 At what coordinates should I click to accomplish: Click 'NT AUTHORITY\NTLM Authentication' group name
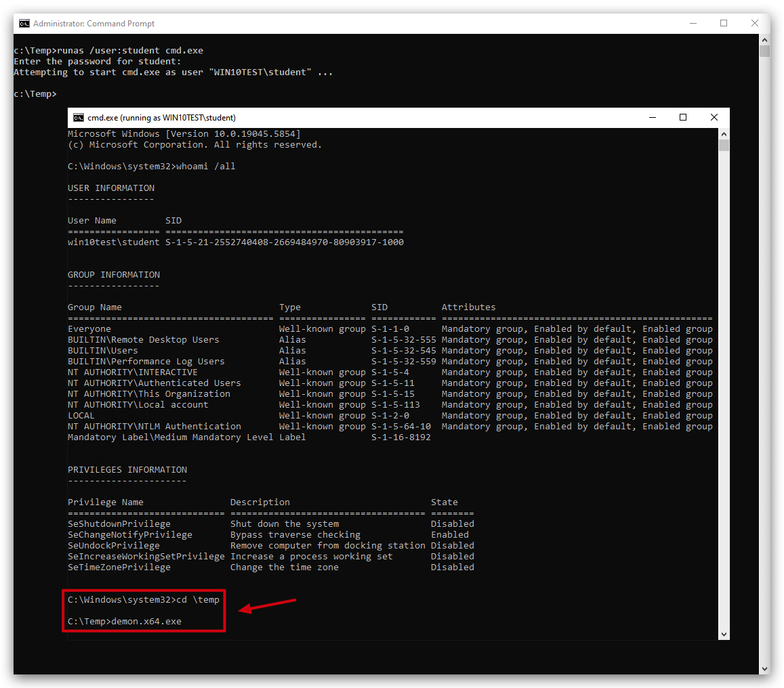(154, 426)
